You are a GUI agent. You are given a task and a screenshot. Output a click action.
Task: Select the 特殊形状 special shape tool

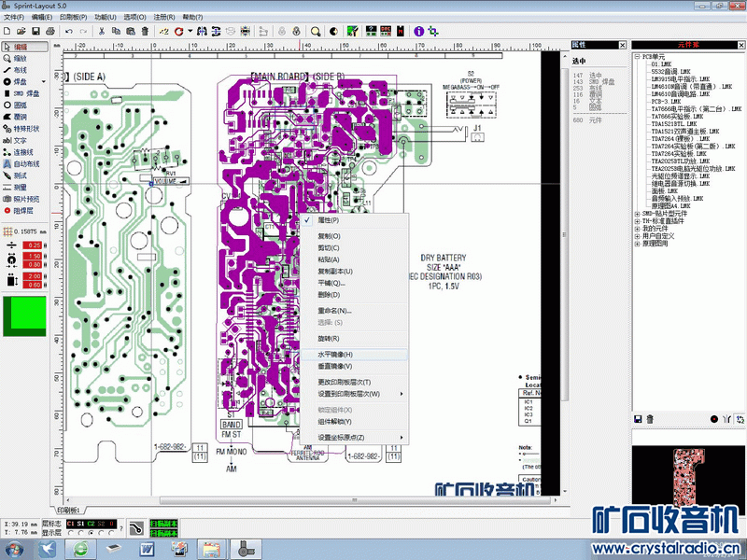pos(25,129)
